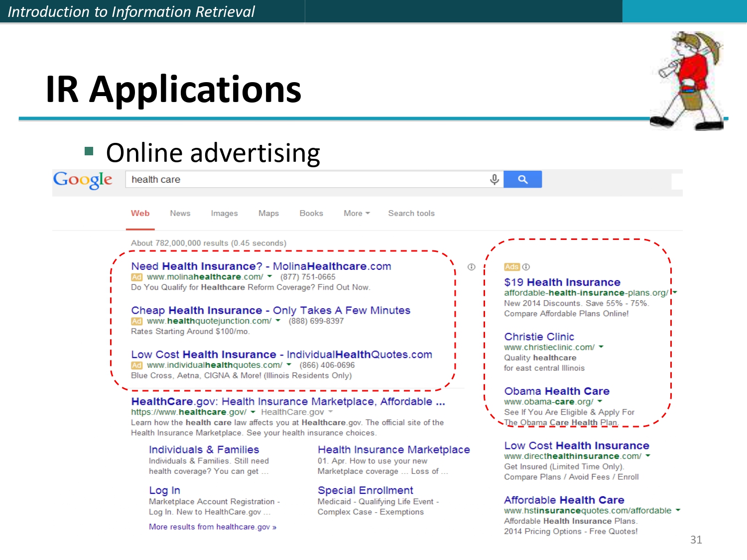This screenshot has height=560, width=747.
Task: Click the info icon beside right Ads label
Action: tap(526, 267)
